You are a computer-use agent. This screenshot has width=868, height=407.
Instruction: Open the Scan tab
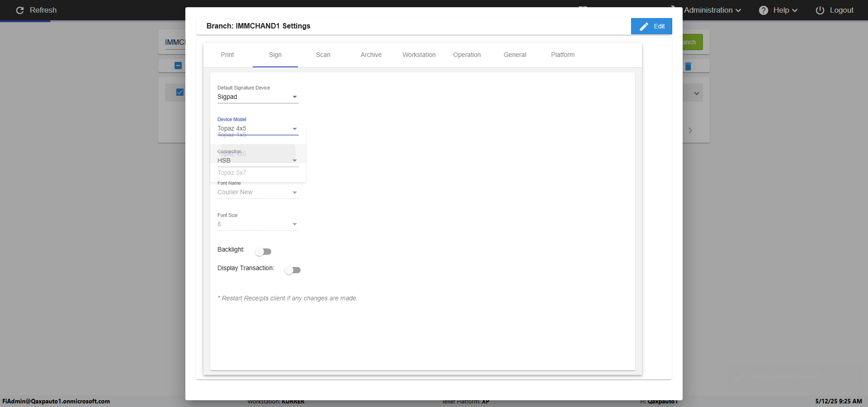(x=323, y=55)
